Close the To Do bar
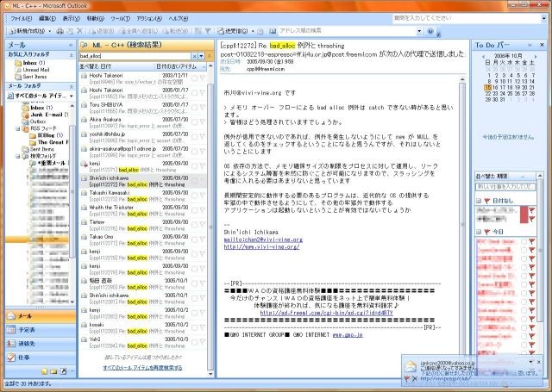 [x=542, y=45]
